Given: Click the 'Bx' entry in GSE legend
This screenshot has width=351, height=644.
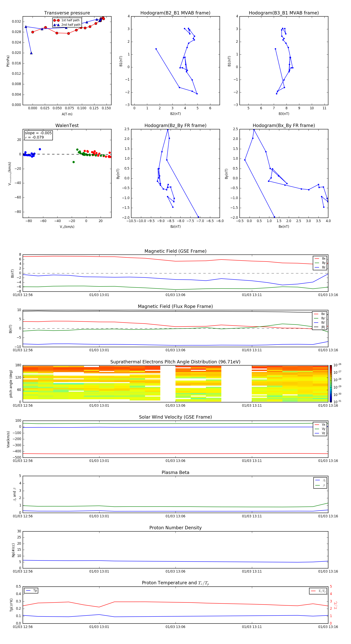Looking at the screenshot, I should tap(320, 259).
